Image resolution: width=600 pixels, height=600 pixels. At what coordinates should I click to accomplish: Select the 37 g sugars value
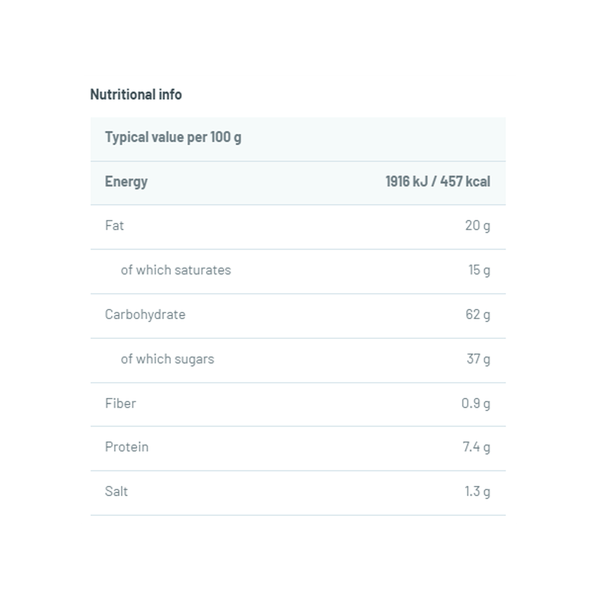click(x=478, y=359)
